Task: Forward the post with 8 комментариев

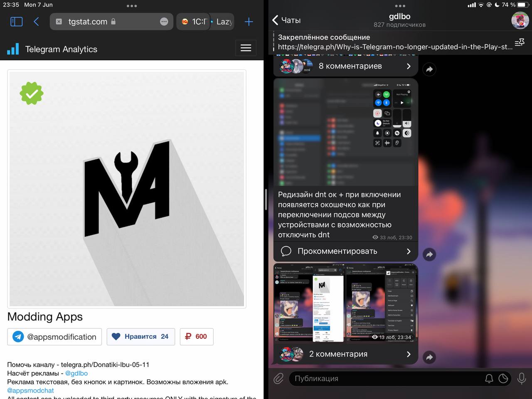Action: tap(429, 69)
